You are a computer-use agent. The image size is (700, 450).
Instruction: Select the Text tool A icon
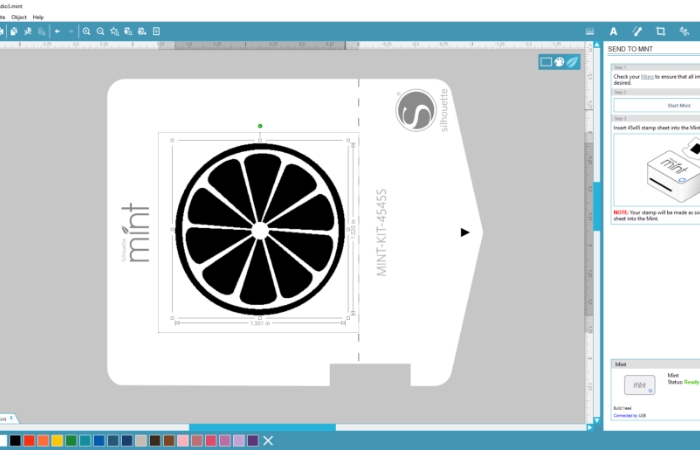tap(613, 31)
